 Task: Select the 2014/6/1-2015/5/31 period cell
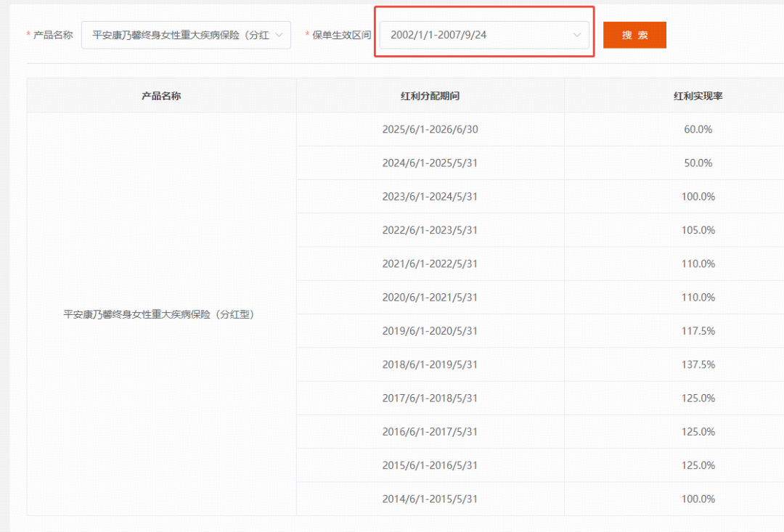point(430,499)
